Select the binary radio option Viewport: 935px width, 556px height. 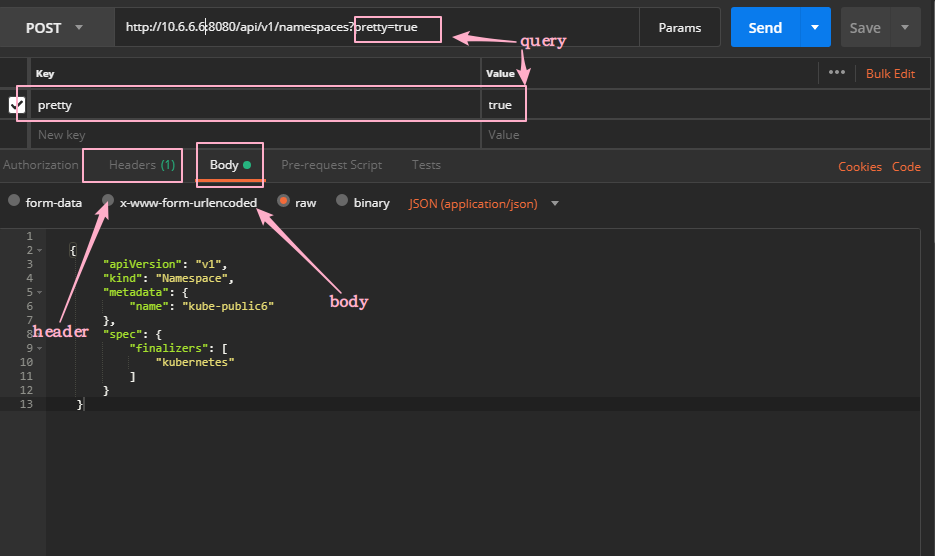click(x=342, y=200)
